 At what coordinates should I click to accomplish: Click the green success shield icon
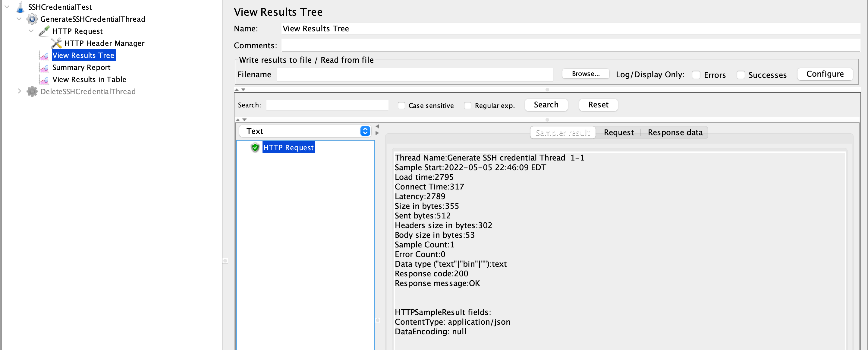point(255,148)
